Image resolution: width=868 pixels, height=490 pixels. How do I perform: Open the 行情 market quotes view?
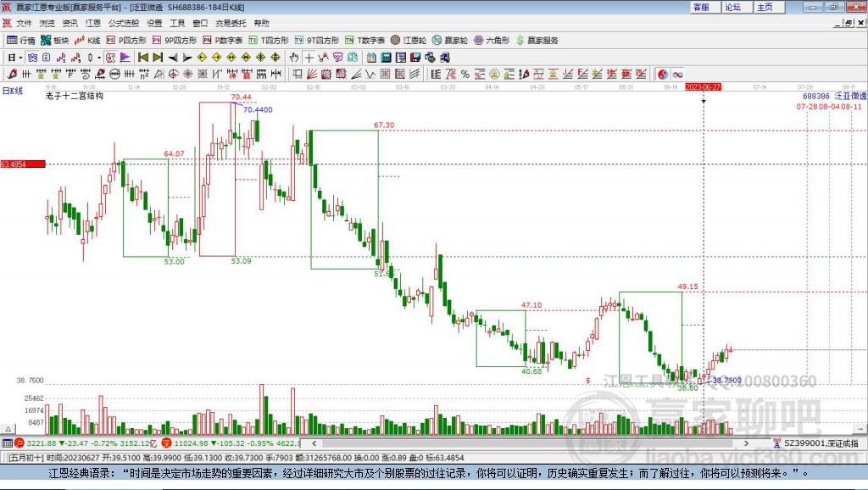tap(20, 41)
